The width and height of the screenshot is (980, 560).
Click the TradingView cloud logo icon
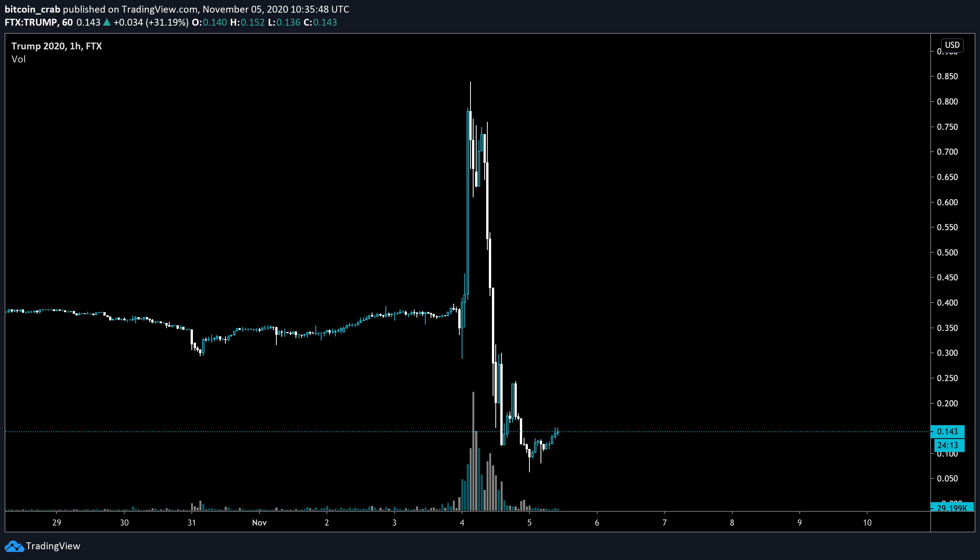click(x=14, y=546)
